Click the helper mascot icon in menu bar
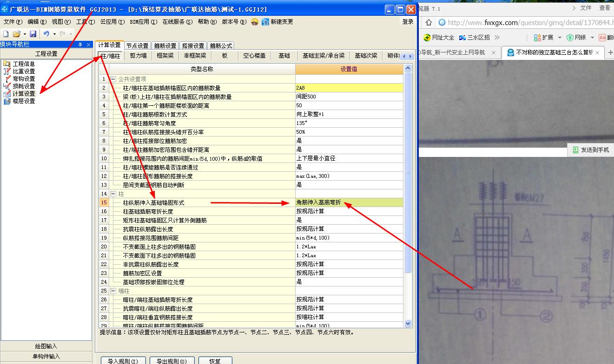Screen dimensions: 614x364 click(255, 22)
